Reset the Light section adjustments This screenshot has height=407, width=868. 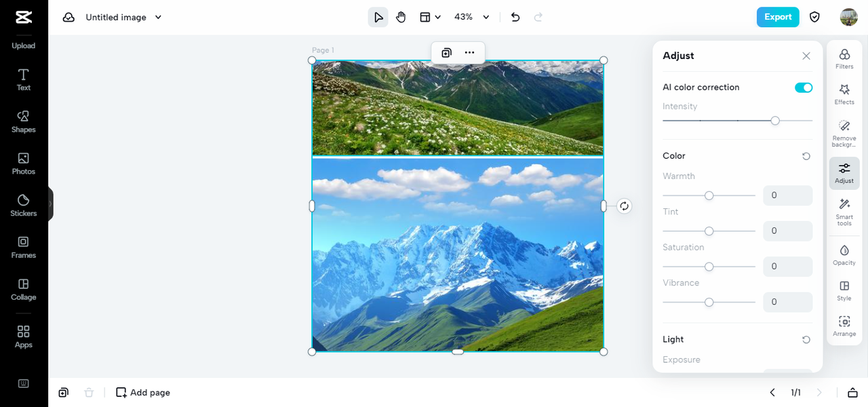click(806, 339)
